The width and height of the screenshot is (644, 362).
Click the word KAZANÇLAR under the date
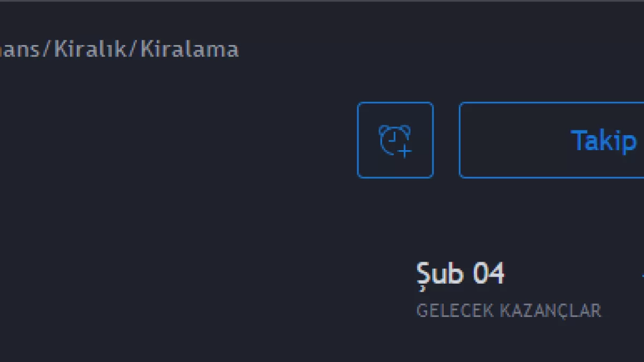551,311
